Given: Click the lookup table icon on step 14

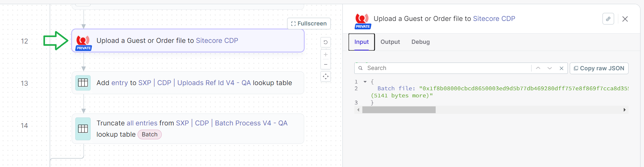Looking at the screenshot, I should click(83, 129).
